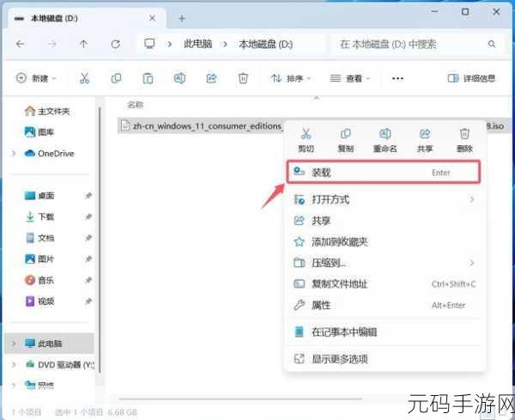This screenshot has height=420, width=515.
Task: Close the 本地磁盘 (D:) tab
Action: click(x=153, y=18)
